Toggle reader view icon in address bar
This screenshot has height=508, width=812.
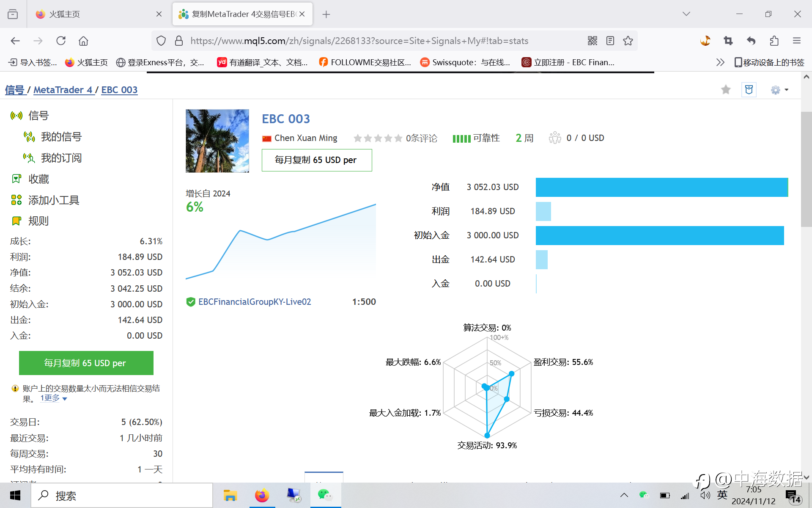[610, 41]
